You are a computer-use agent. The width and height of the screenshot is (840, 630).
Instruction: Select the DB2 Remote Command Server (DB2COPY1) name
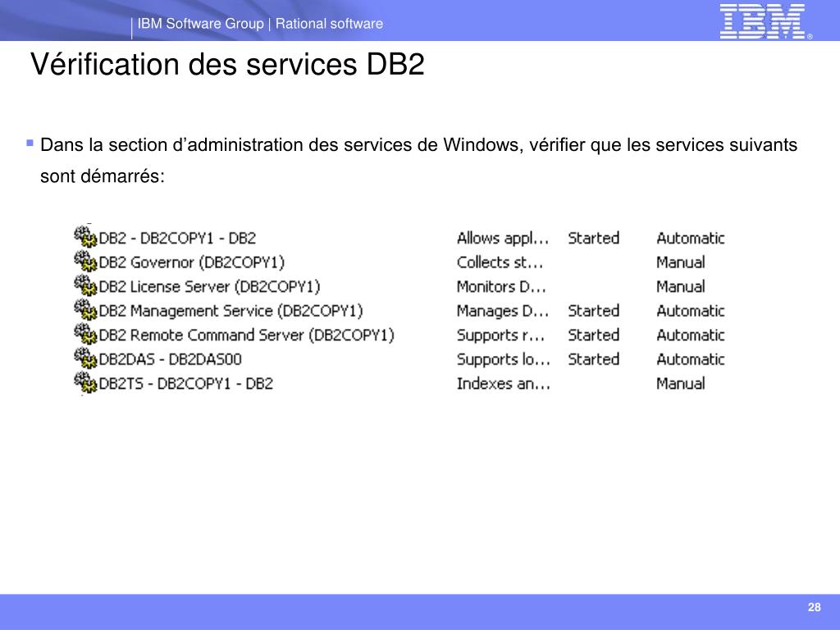[x=246, y=335]
